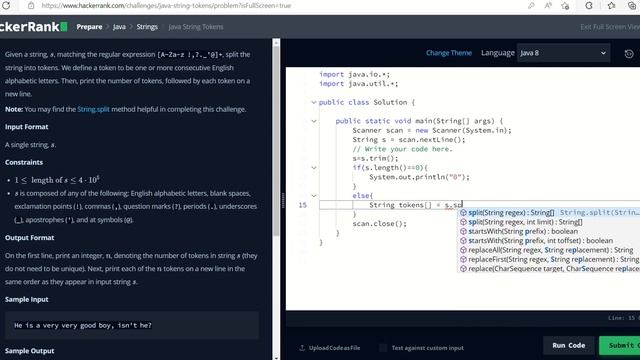
Task: Select replace(CharSequence target...) suggestion
Action: click(549, 269)
